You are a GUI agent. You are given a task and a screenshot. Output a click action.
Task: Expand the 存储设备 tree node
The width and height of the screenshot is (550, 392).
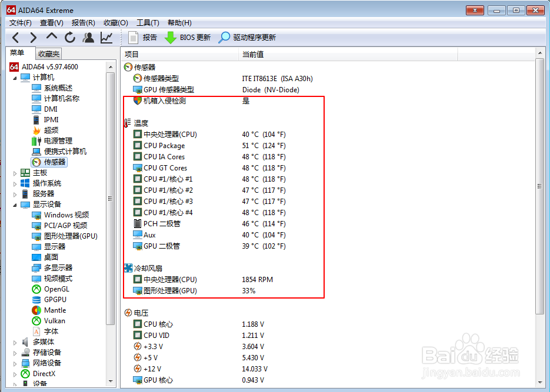pyautogui.click(x=15, y=353)
